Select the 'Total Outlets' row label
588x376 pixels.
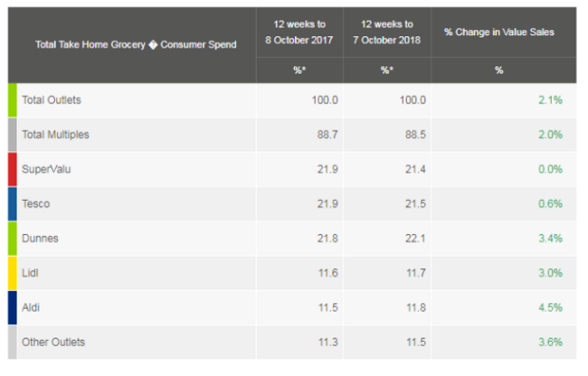point(52,100)
